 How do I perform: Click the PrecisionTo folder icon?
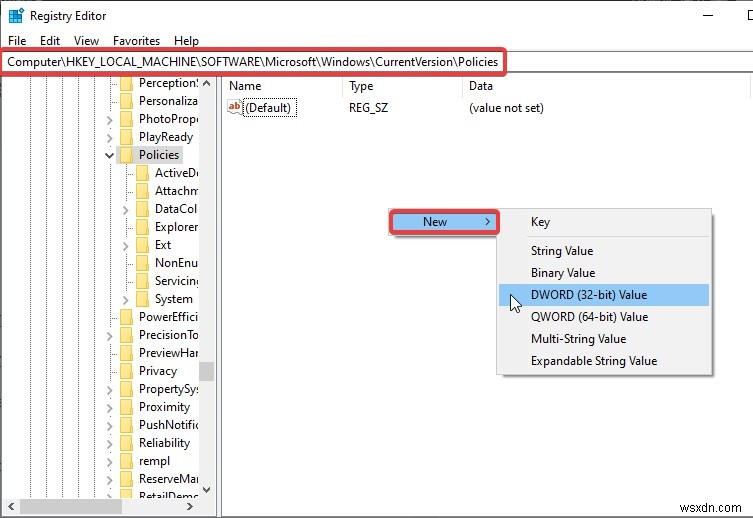tap(126, 335)
